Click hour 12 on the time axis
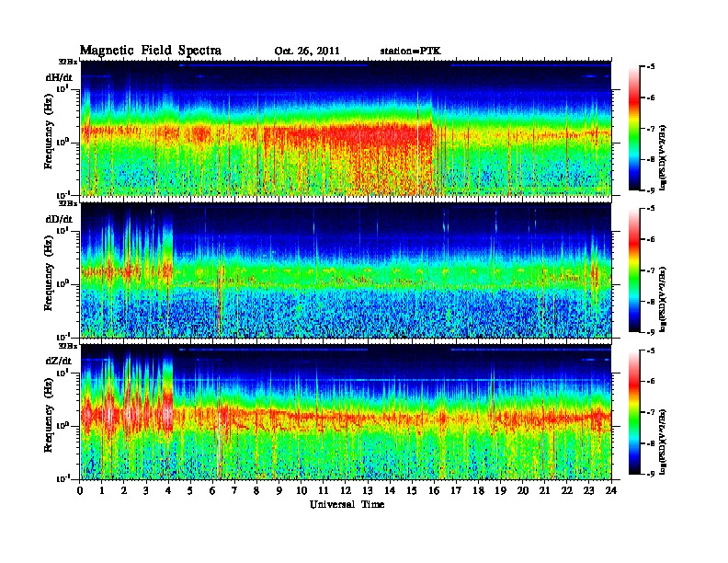Viewport: 728px width, 563px height. coord(346,490)
